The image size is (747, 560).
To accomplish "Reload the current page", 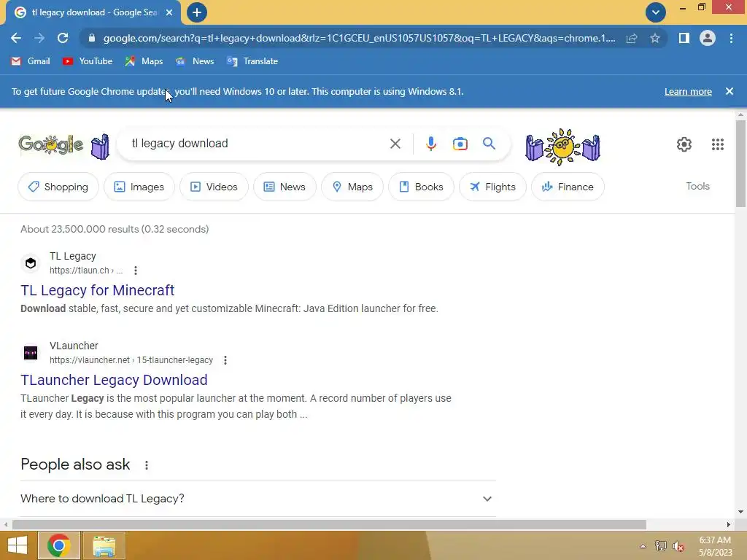I will pyautogui.click(x=63, y=38).
